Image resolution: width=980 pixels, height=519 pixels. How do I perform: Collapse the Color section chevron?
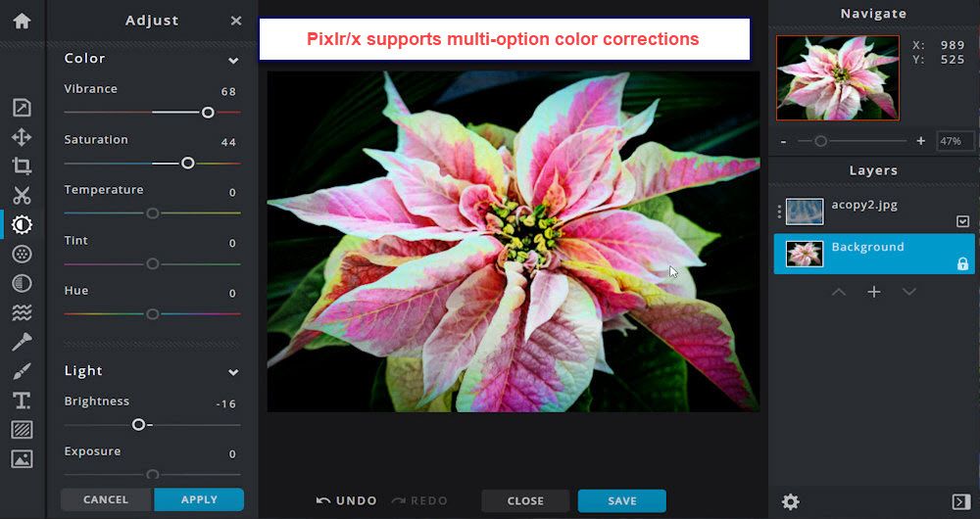point(233,61)
